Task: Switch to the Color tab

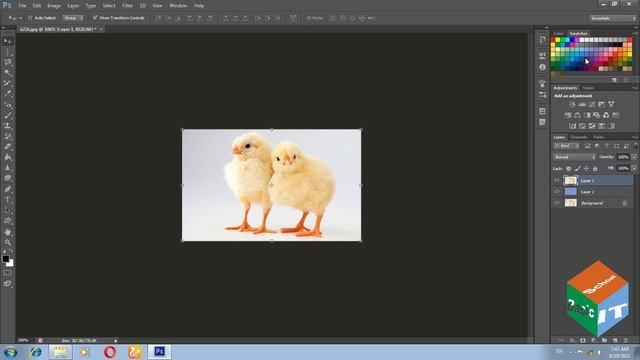Action: [x=558, y=33]
